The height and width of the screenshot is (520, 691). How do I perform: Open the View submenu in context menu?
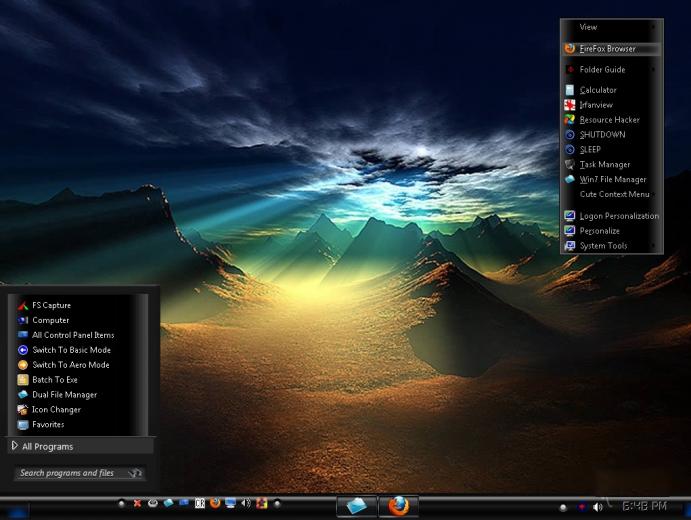612,27
